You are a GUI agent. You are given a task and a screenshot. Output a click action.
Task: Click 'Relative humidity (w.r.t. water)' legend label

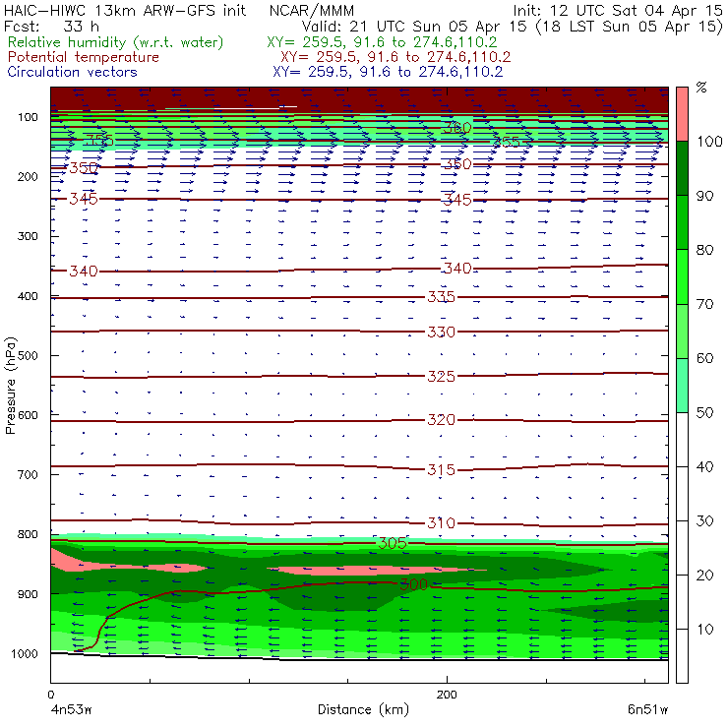116,42
